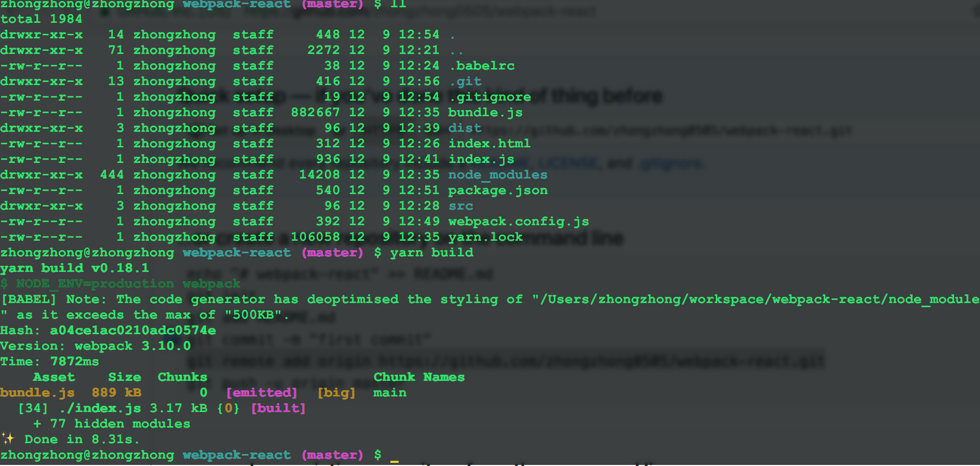Click the 106058 size of yarn.lock
Image resolution: width=980 pixels, height=466 pixels.
[x=316, y=237]
